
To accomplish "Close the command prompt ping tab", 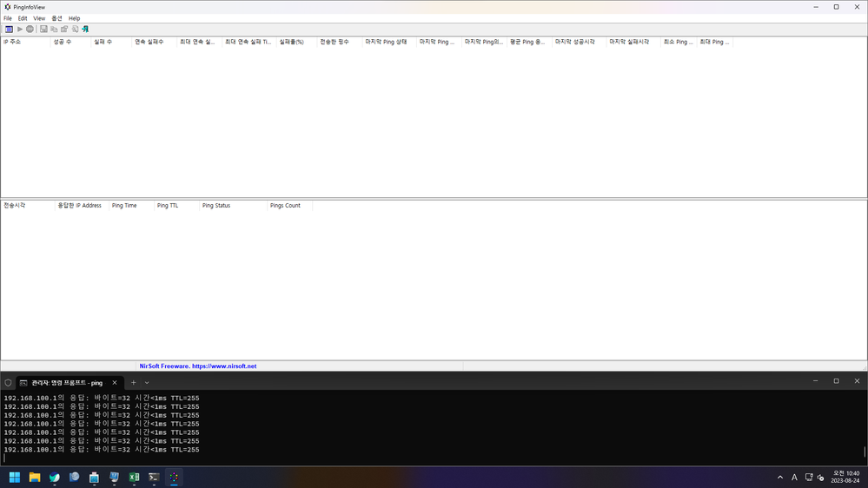I will point(115,383).
